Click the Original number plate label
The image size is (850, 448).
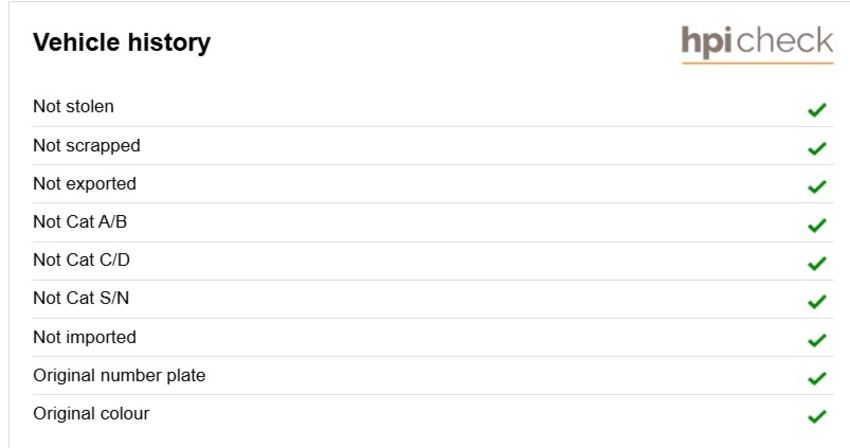pos(119,375)
